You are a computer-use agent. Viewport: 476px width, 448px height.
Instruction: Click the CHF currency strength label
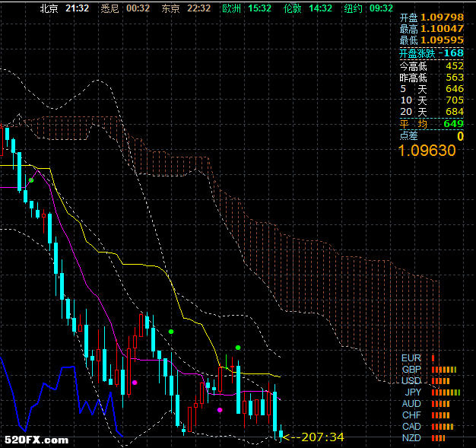point(411,415)
